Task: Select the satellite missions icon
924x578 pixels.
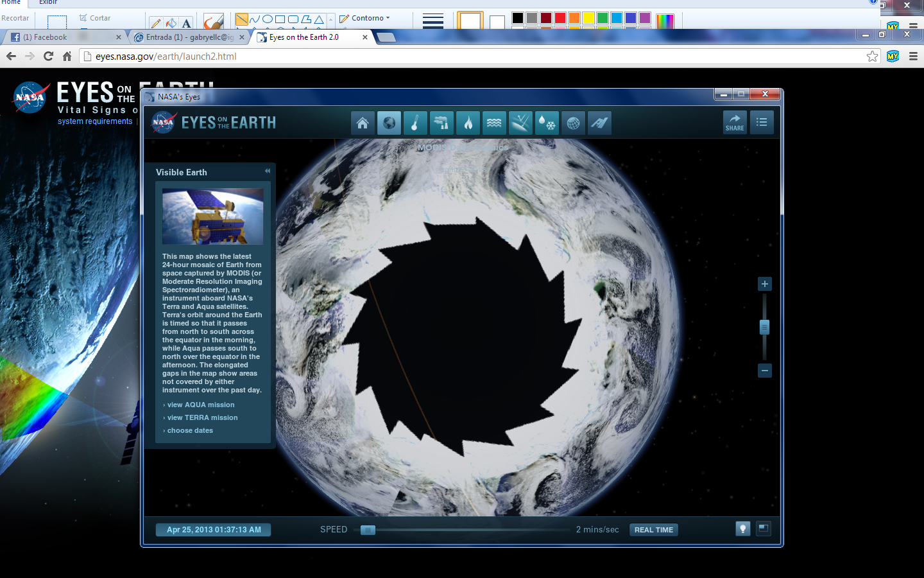Action: point(599,123)
